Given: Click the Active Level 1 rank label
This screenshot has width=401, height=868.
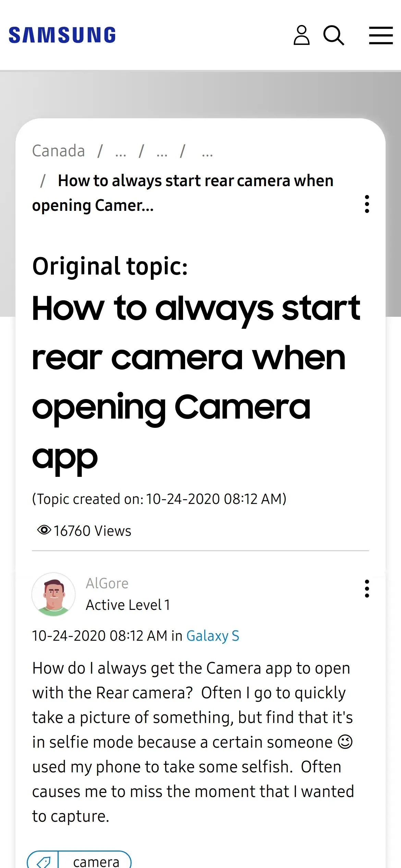Looking at the screenshot, I should (128, 605).
